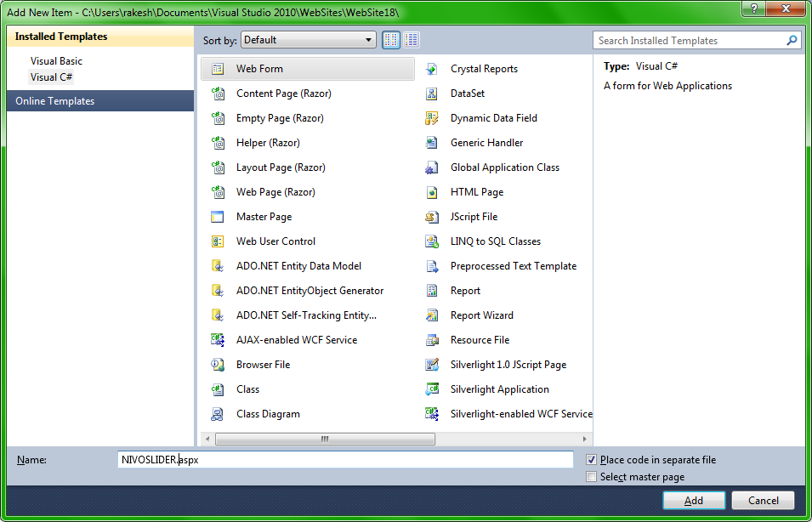Click the Report Wizard icon
This screenshot has width=812, height=522.
pyautogui.click(x=432, y=315)
